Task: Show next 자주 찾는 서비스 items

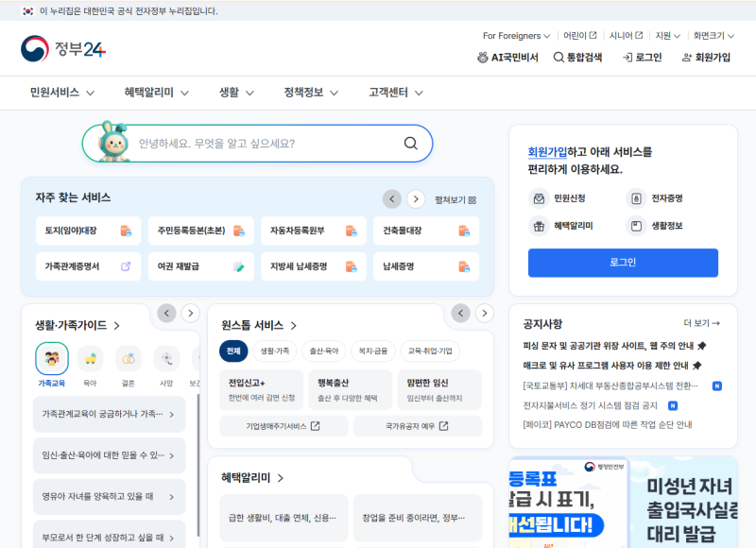Action: (416, 199)
